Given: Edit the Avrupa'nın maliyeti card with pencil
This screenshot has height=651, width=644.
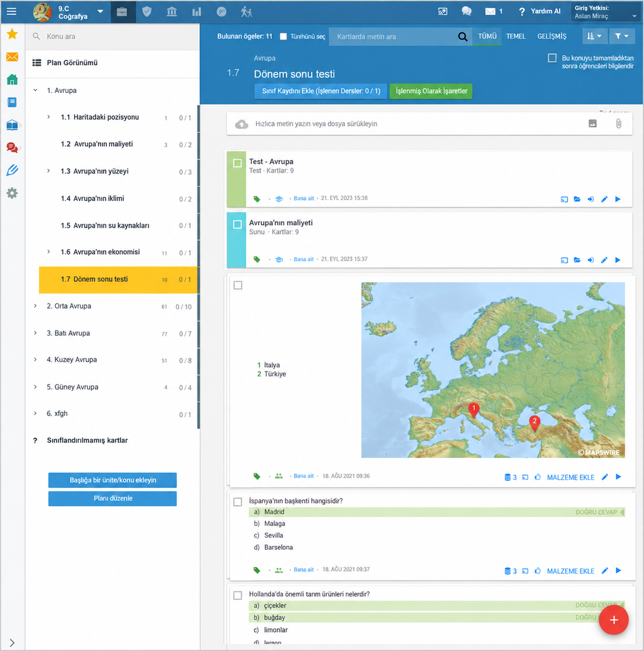Looking at the screenshot, I should point(604,260).
